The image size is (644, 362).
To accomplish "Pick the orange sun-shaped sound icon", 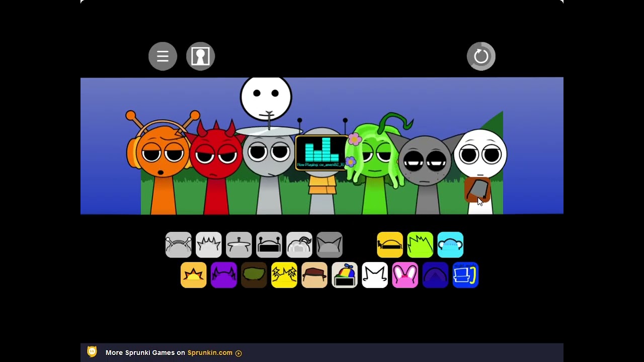I will tap(194, 275).
